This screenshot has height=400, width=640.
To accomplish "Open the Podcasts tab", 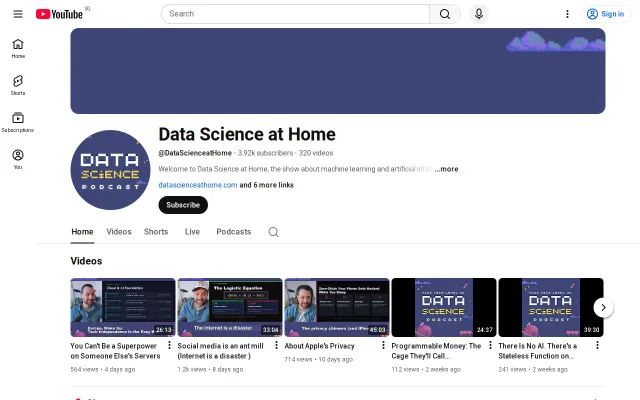I will [234, 232].
